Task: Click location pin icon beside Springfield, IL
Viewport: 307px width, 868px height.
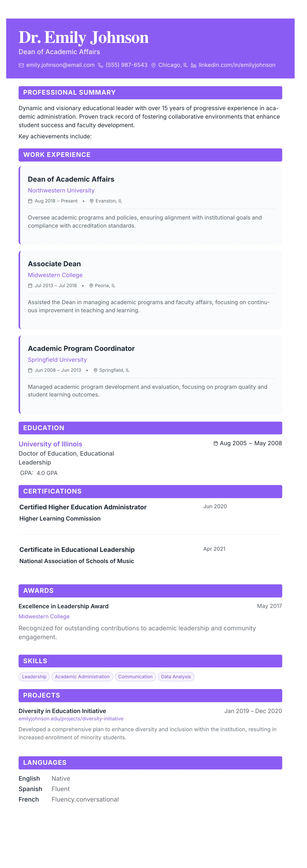Action: click(x=95, y=370)
